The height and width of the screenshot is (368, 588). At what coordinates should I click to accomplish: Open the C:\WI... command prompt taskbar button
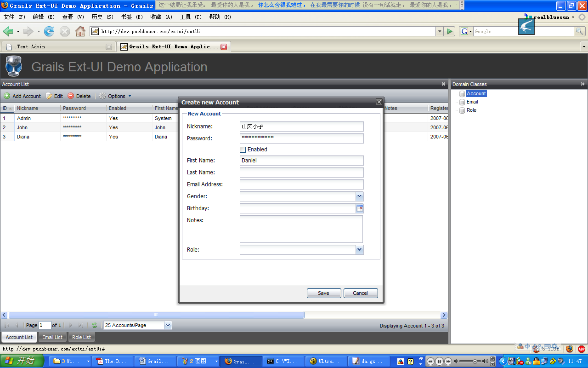[x=283, y=361]
